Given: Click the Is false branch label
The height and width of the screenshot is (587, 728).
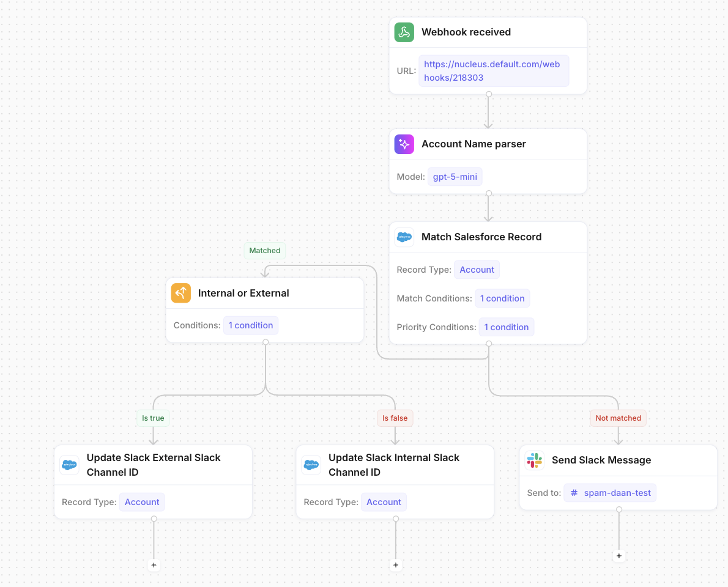Looking at the screenshot, I should [395, 418].
